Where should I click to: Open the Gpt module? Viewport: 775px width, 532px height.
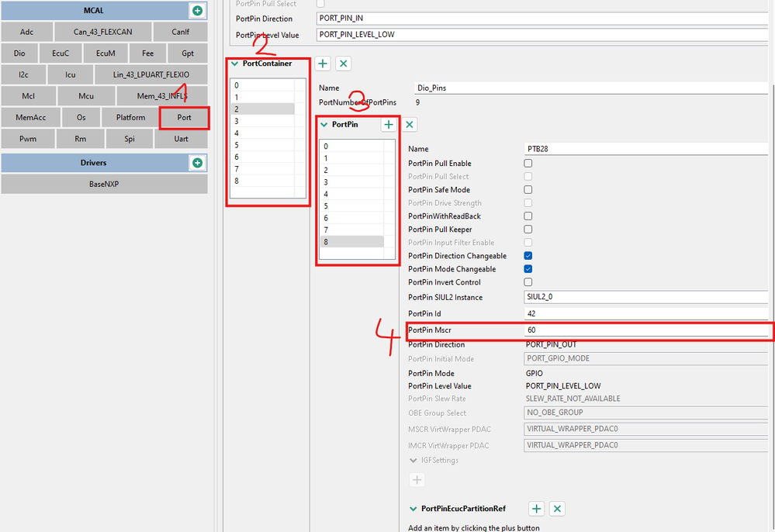tap(187, 54)
